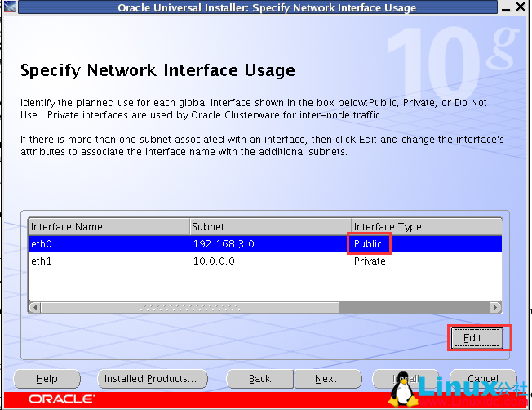Viewport: 532px width, 410px height.
Task: Click the table's right scroll arrow
Action: click(x=495, y=308)
